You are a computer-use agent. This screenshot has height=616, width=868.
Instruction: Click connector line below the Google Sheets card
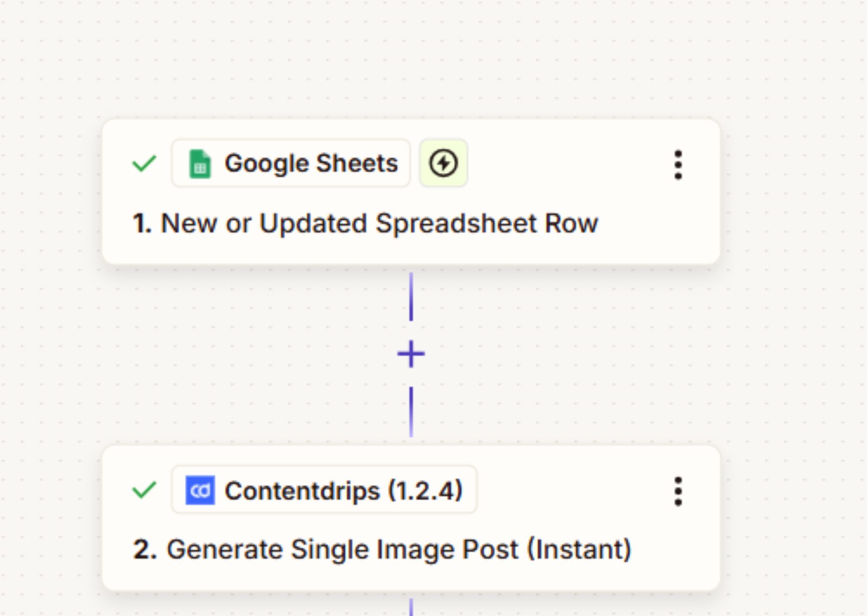(411, 297)
